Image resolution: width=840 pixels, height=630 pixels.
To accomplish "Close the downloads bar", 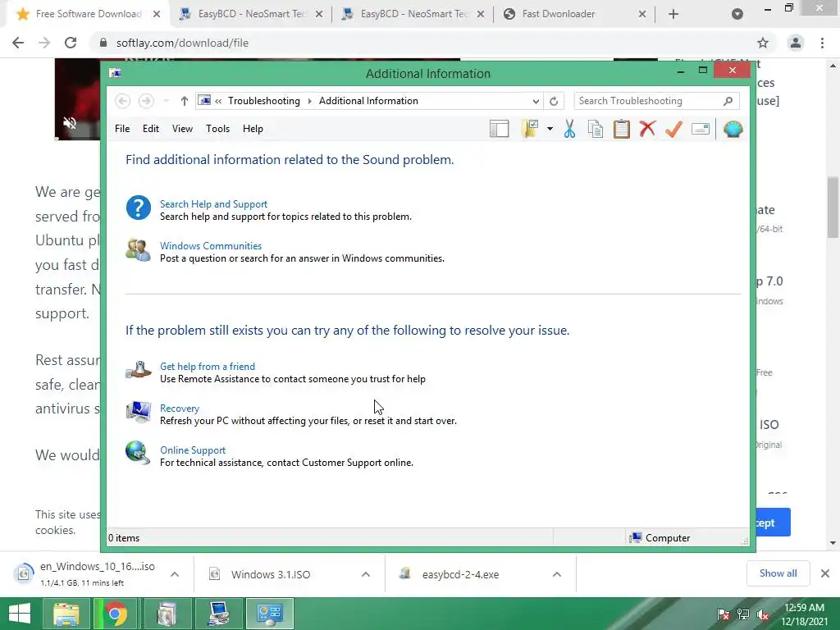I will [x=825, y=573].
